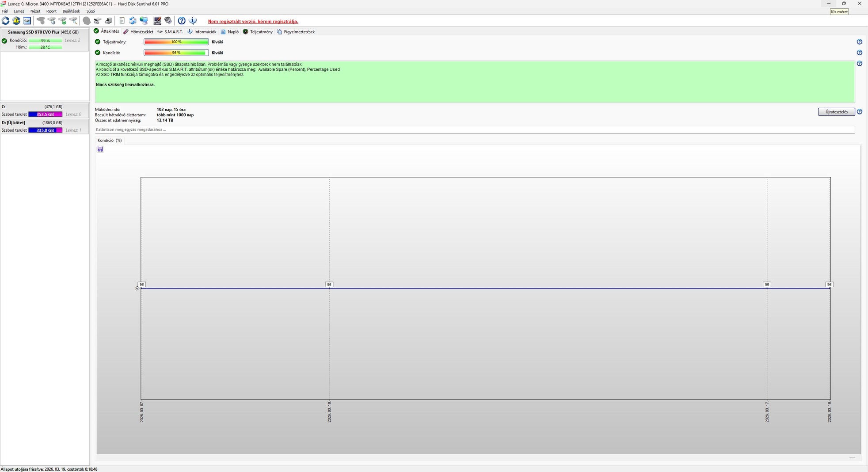Click the grey round blob toolbar icon

[x=87, y=21]
